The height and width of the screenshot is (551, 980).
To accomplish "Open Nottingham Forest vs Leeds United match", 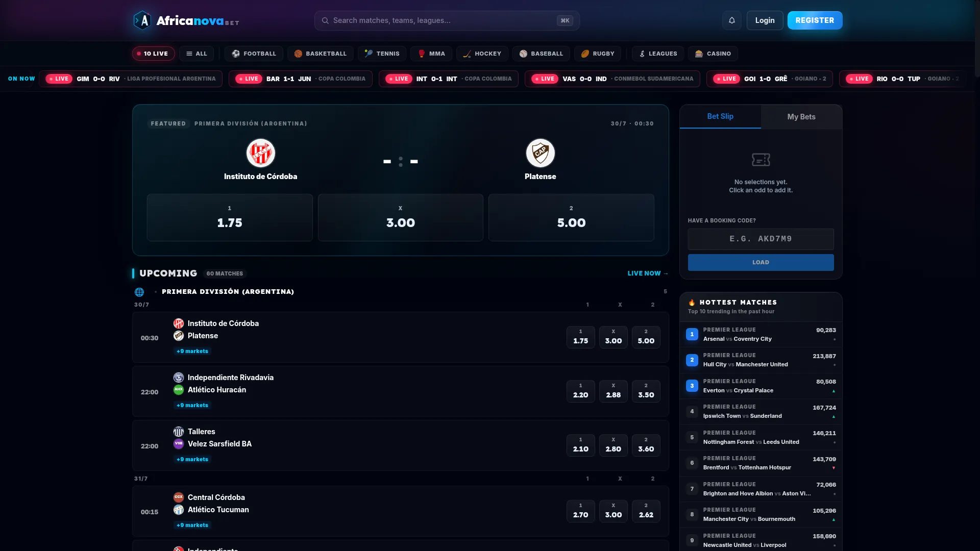I will tap(761, 438).
